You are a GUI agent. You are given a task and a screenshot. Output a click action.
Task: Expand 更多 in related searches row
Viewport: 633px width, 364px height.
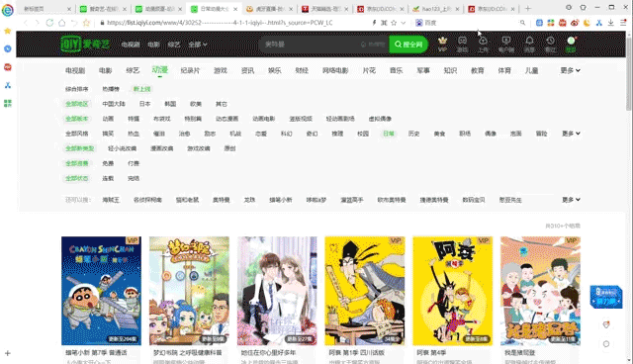coord(571,200)
